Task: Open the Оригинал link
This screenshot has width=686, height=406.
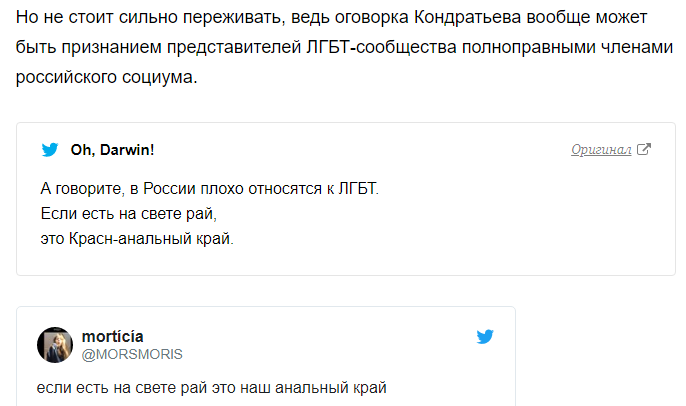Action: [x=601, y=150]
